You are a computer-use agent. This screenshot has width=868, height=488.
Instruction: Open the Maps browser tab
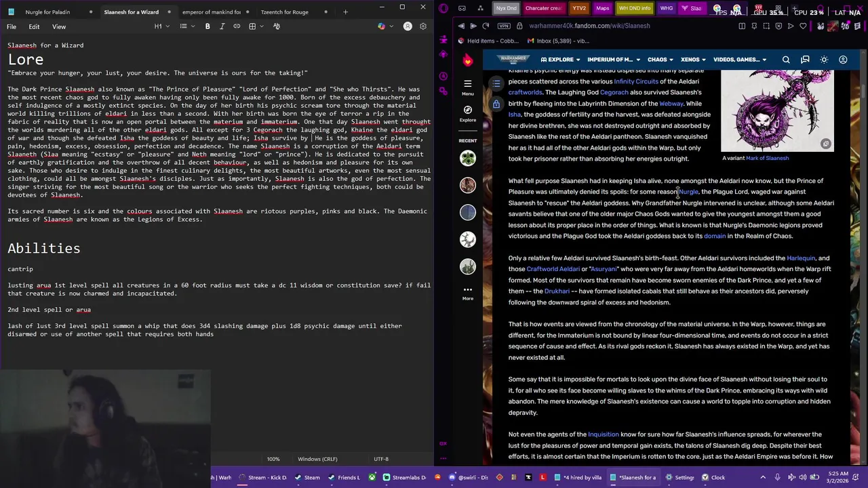pos(602,8)
